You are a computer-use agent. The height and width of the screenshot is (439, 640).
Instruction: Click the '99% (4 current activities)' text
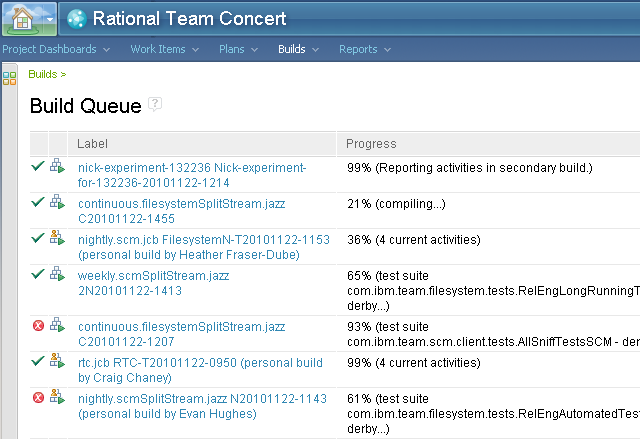coord(414,363)
